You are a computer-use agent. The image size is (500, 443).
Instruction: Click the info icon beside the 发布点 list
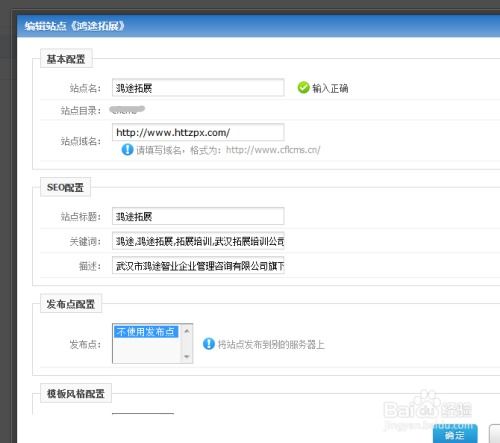(209, 344)
